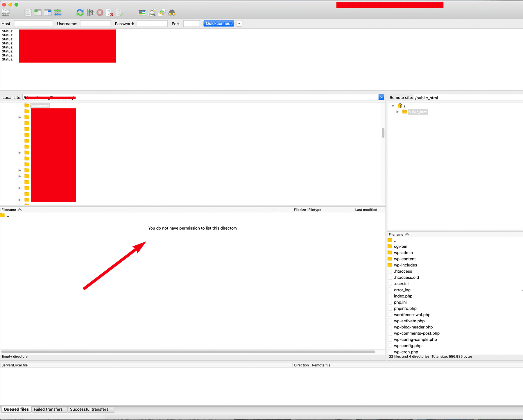The width and height of the screenshot is (523, 420).
Task: Select the .user.ini file
Action: (401, 284)
